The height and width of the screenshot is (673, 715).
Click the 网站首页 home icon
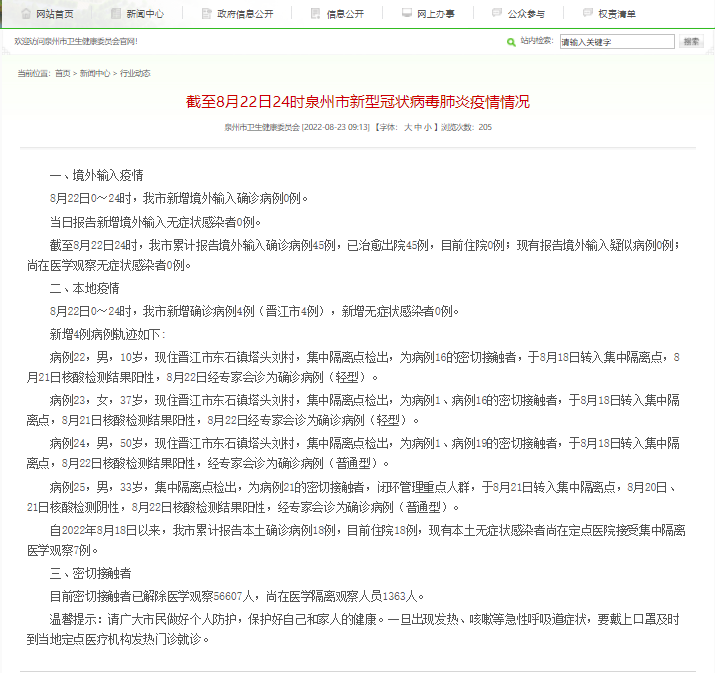(25, 14)
